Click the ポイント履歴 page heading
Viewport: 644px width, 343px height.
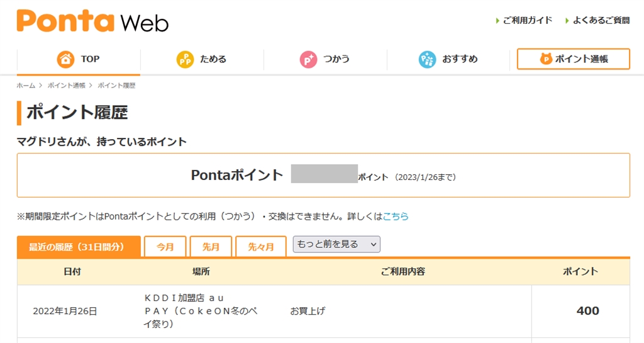(77, 112)
